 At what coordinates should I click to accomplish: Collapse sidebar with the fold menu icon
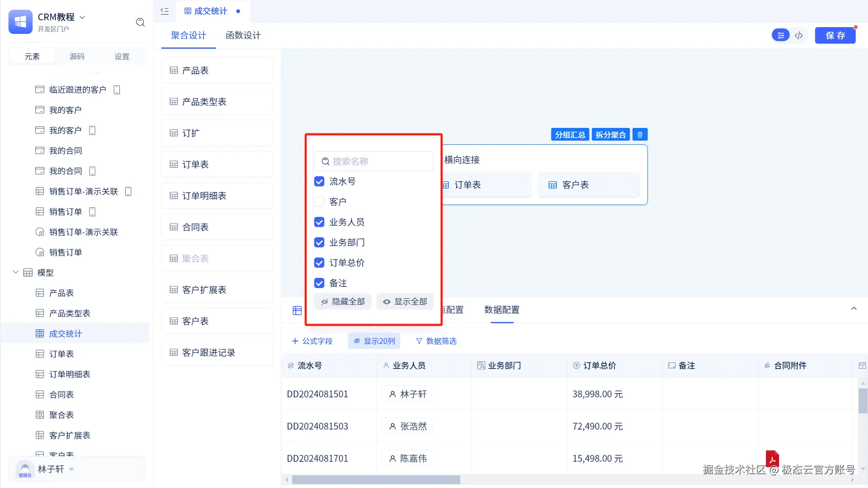click(165, 11)
